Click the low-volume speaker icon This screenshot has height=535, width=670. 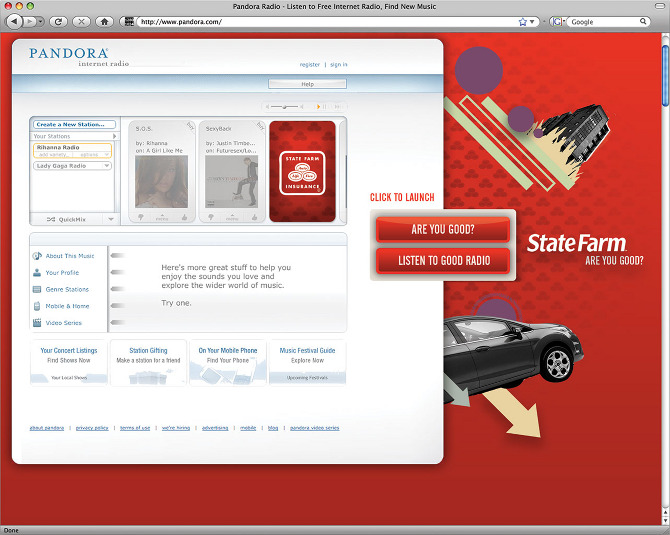[267, 106]
